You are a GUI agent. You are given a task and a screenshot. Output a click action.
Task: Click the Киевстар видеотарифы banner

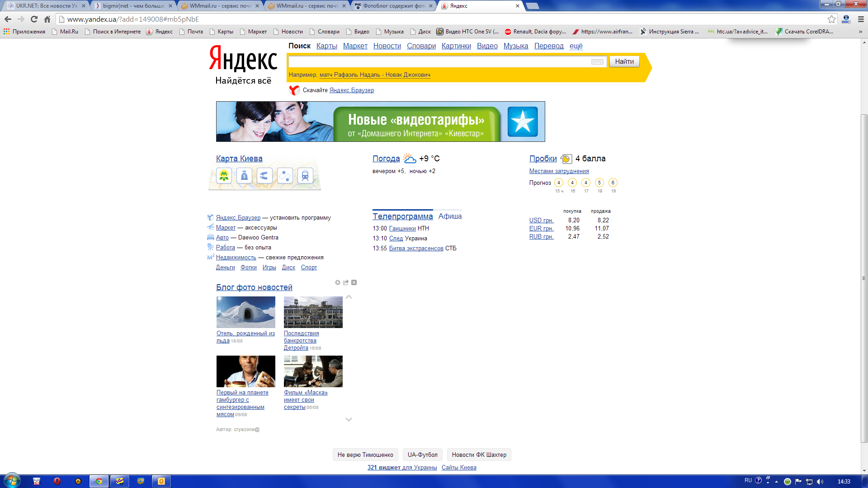pyautogui.click(x=381, y=122)
